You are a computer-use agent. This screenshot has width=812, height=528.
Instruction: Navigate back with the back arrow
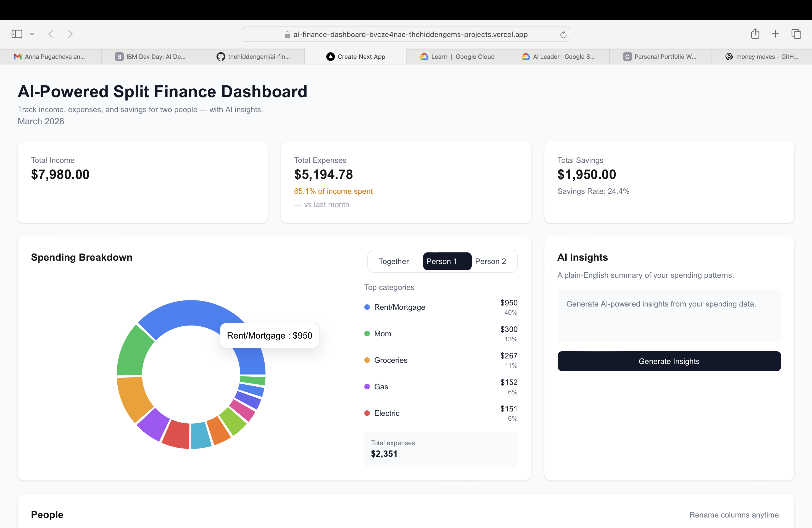(51, 34)
